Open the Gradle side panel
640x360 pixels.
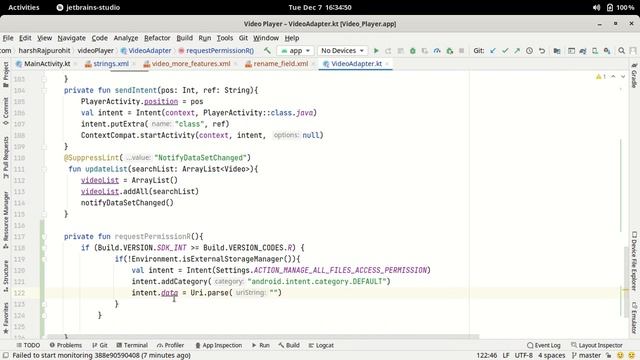(634, 76)
